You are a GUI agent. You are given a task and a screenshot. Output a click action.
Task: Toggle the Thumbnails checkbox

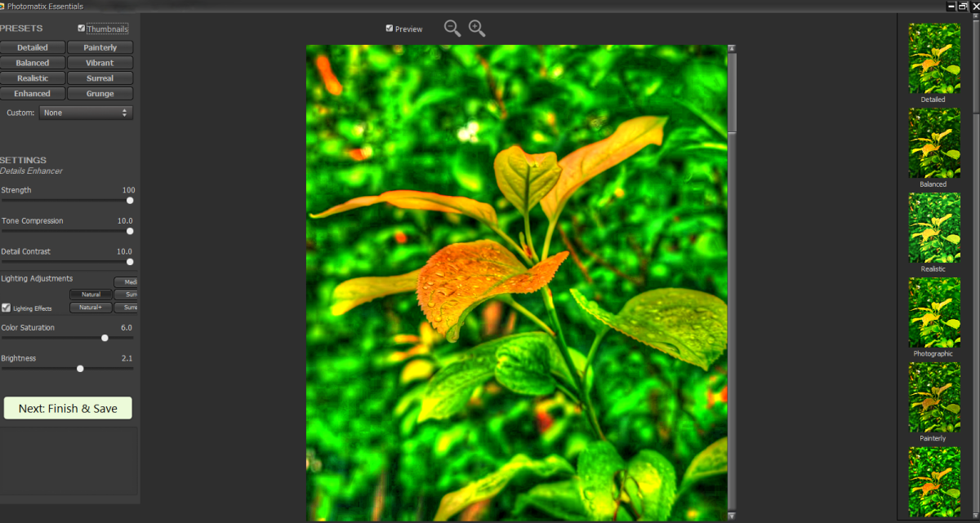coord(82,29)
